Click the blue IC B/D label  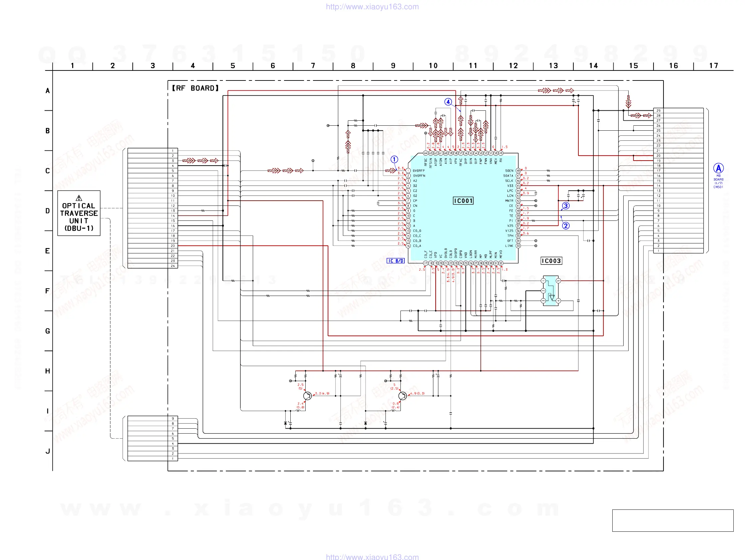395,261
